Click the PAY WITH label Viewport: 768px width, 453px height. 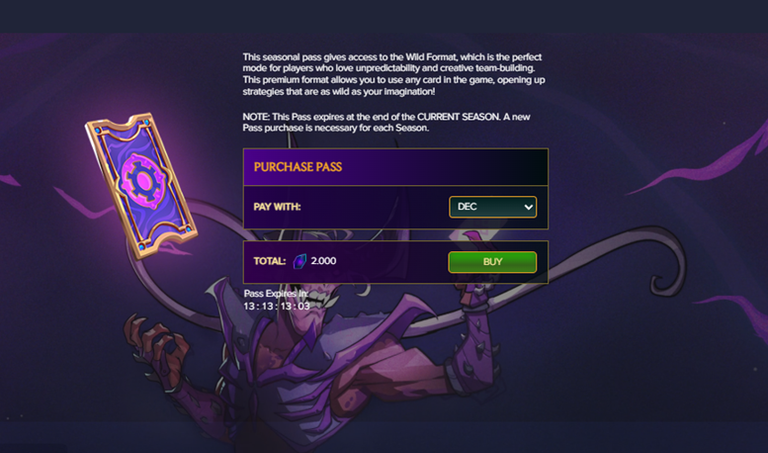coord(277,207)
